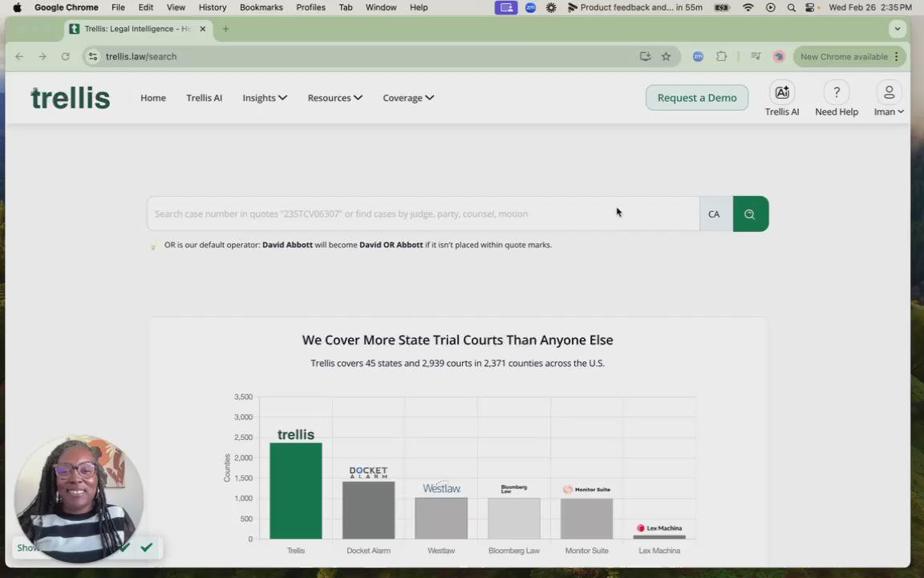
Task: Click the battery status icon
Action: [722, 8]
